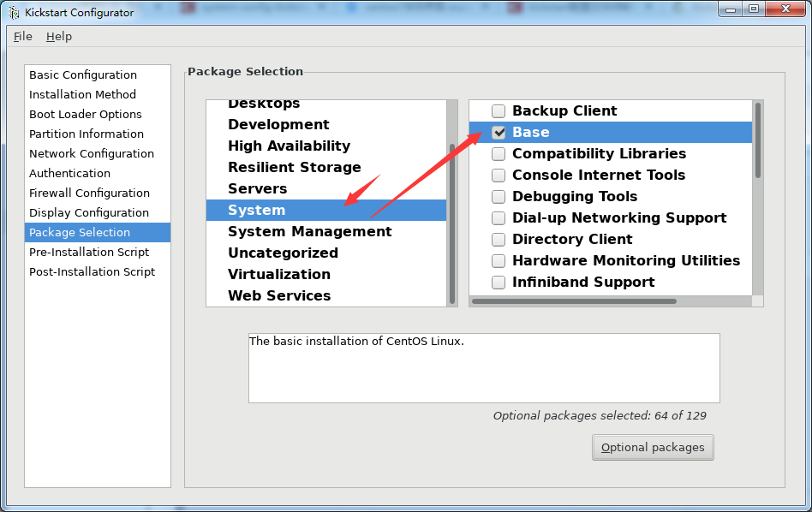Click the Optional packages button

tap(653, 447)
